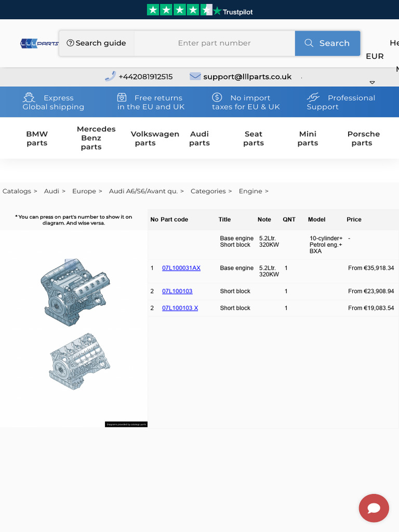Open part code 07L100031AX link

coord(181,268)
